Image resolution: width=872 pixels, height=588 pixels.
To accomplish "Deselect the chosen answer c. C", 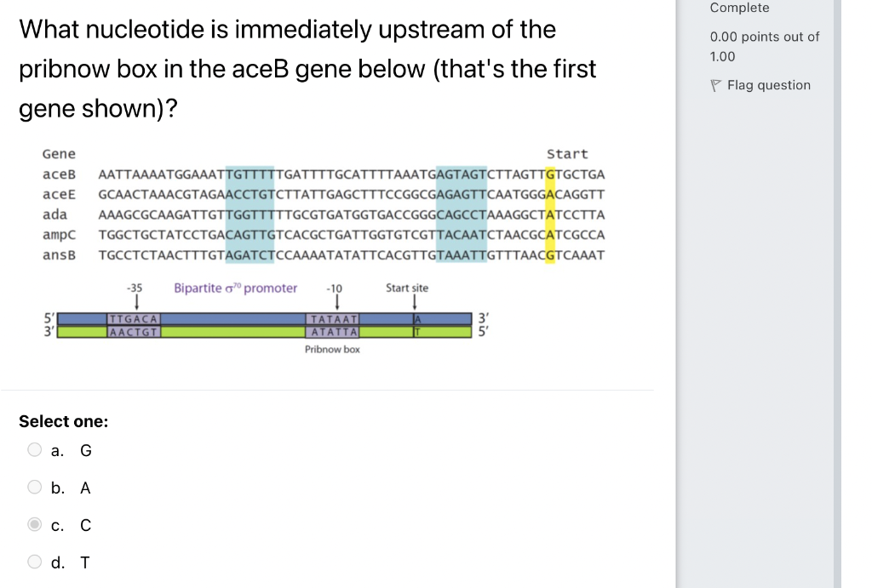I will tap(34, 524).
